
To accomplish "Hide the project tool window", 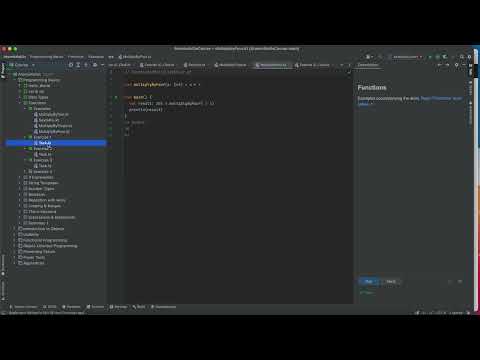I will [102, 65].
